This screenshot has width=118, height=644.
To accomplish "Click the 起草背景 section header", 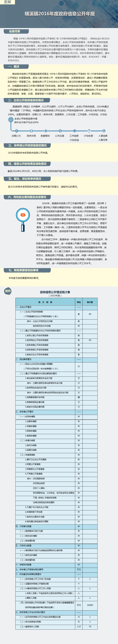I will [16, 32].
